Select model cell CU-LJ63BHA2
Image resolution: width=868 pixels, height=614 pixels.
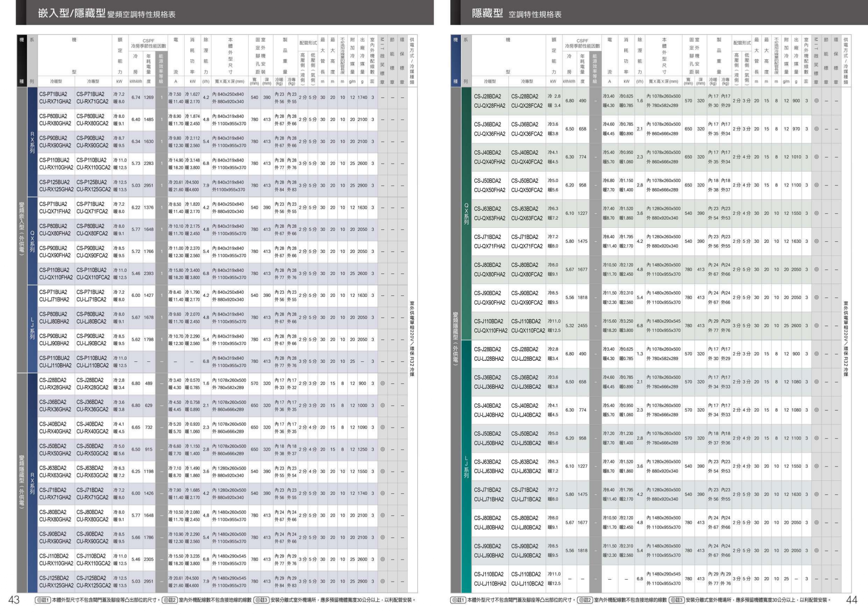[489, 471]
